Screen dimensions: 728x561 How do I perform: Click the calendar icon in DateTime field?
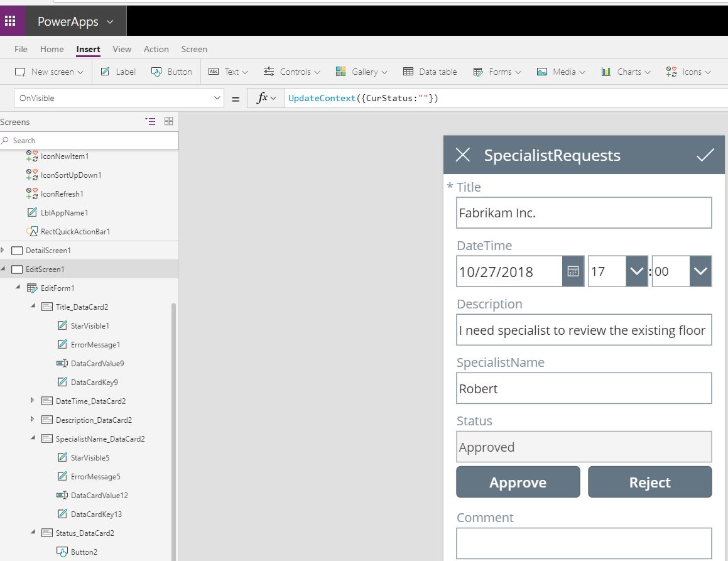click(x=572, y=271)
